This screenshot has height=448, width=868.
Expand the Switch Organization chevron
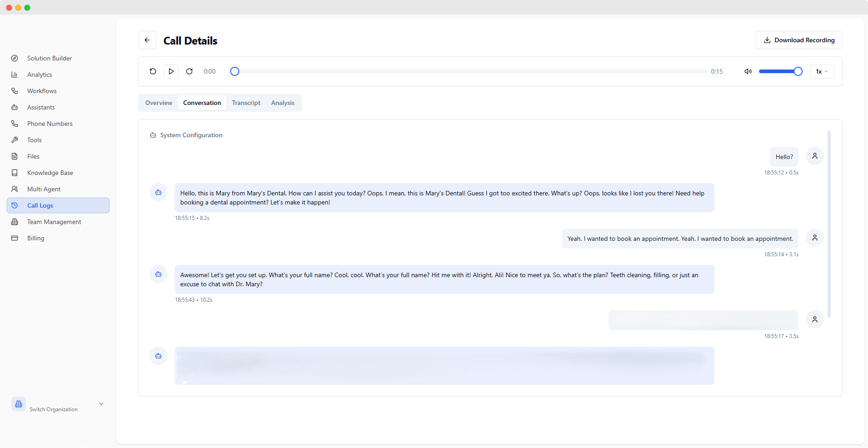tap(101, 404)
